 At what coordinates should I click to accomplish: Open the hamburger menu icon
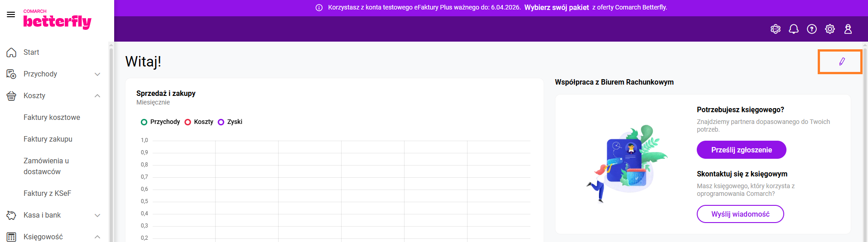11,14
